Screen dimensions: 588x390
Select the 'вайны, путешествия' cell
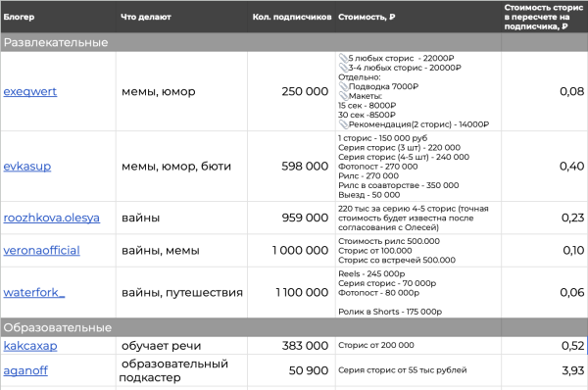tap(182, 292)
